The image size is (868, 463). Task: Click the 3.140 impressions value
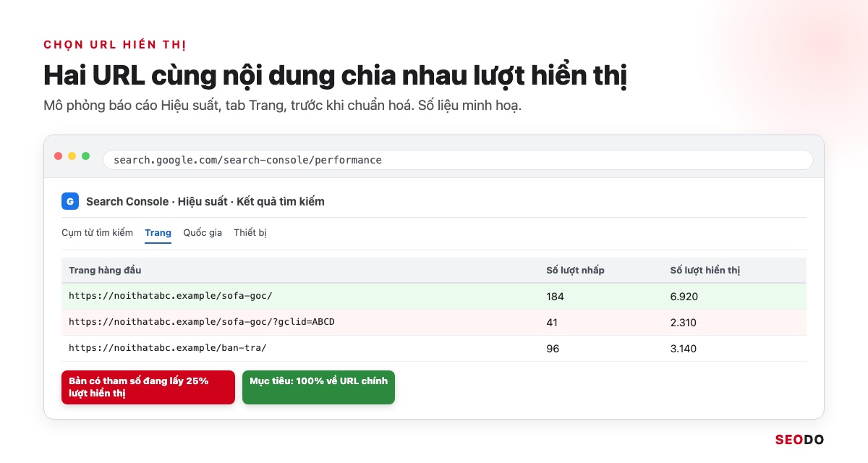coord(684,349)
